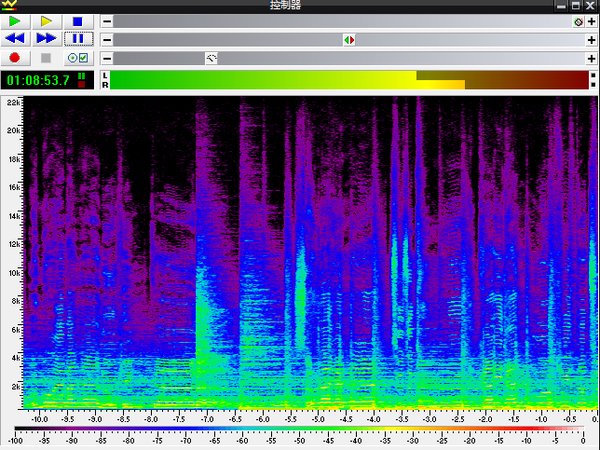The image size is (600, 450).
Task: Click the 2k frequency axis label
Action: [16, 387]
